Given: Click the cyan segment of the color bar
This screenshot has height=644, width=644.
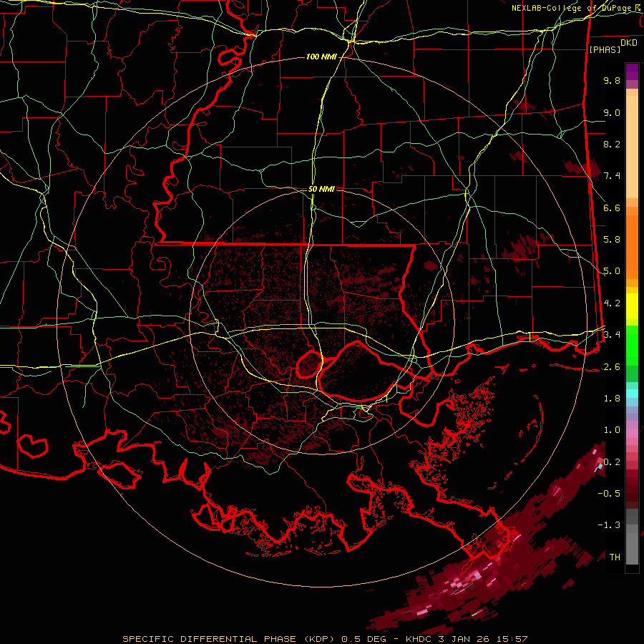Looking at the screenshot, I should point(632,394).
